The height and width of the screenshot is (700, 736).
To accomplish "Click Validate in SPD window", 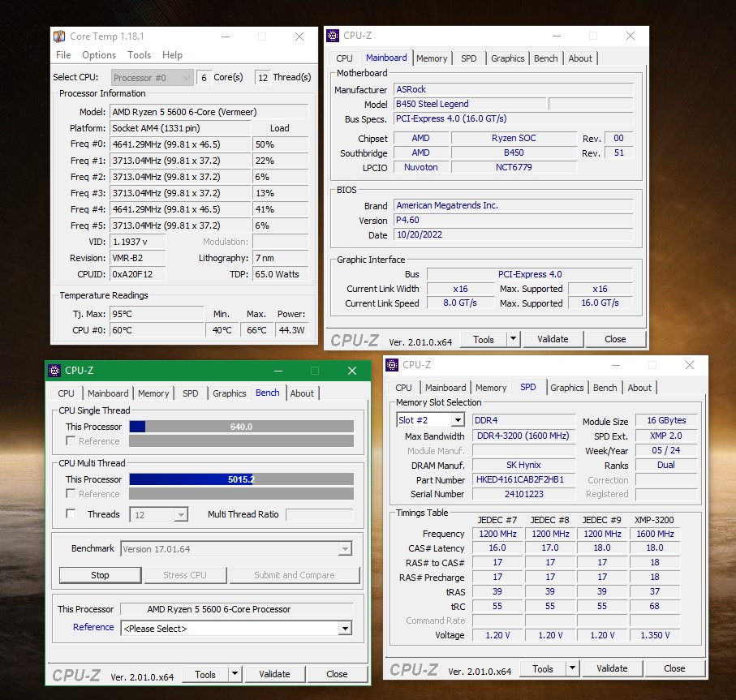I will [612, 668].
